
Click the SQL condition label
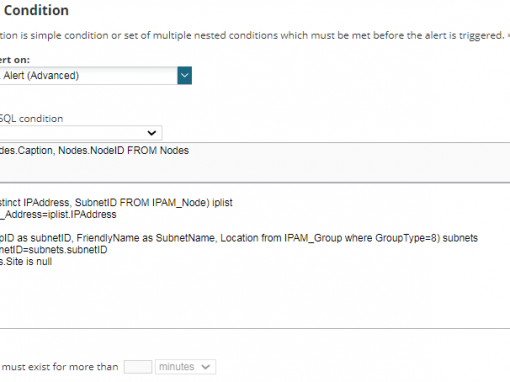point(31,119)
